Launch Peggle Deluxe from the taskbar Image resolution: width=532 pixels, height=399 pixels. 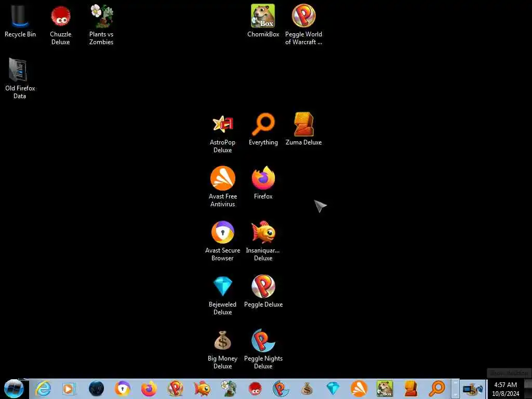[x=176, y=389]
